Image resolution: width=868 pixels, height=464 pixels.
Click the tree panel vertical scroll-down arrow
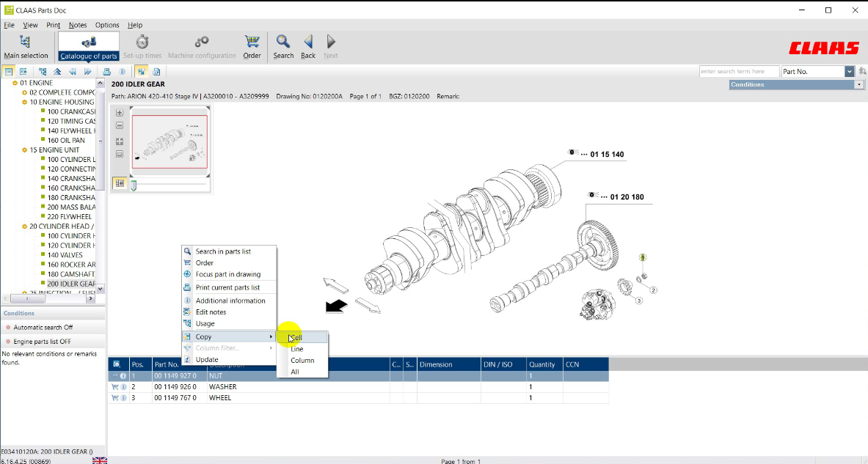tap(101, 289)
